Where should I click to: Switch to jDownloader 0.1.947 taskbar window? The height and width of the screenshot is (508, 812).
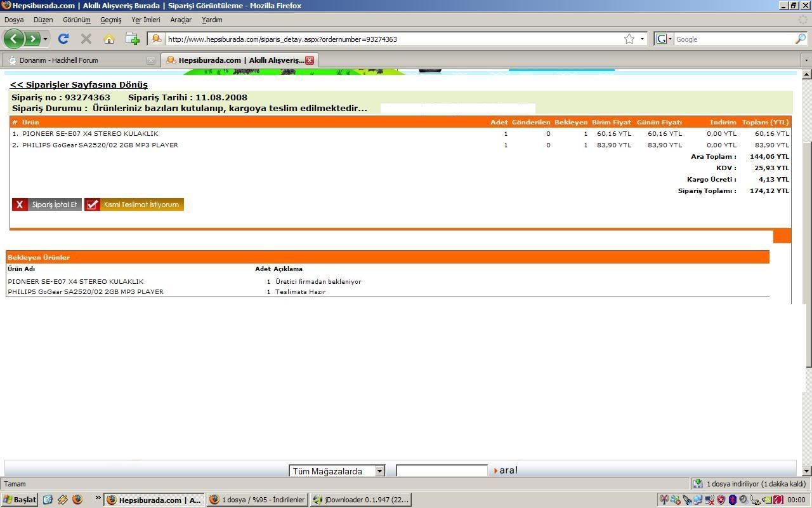(360, 500)
